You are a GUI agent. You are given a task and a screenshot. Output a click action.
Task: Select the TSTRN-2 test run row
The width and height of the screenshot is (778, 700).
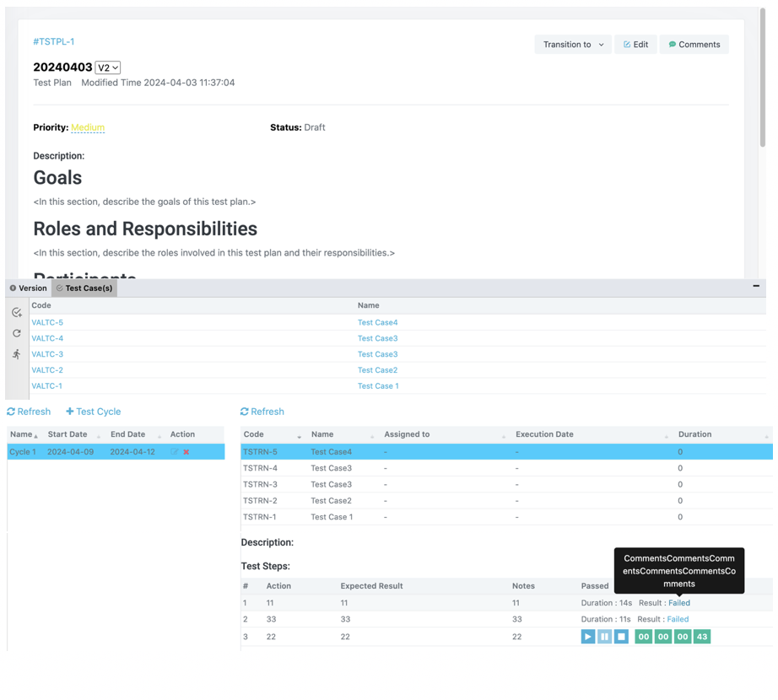506,501
